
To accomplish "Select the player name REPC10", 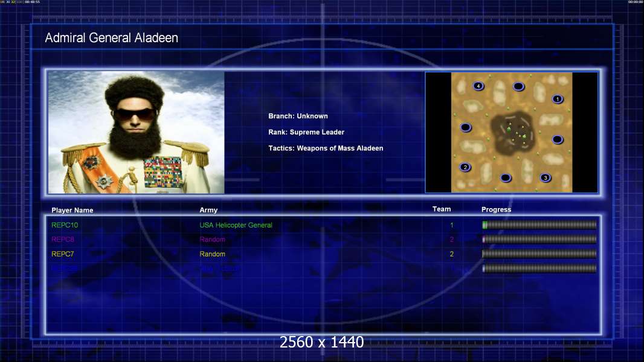I will point(65,224).
